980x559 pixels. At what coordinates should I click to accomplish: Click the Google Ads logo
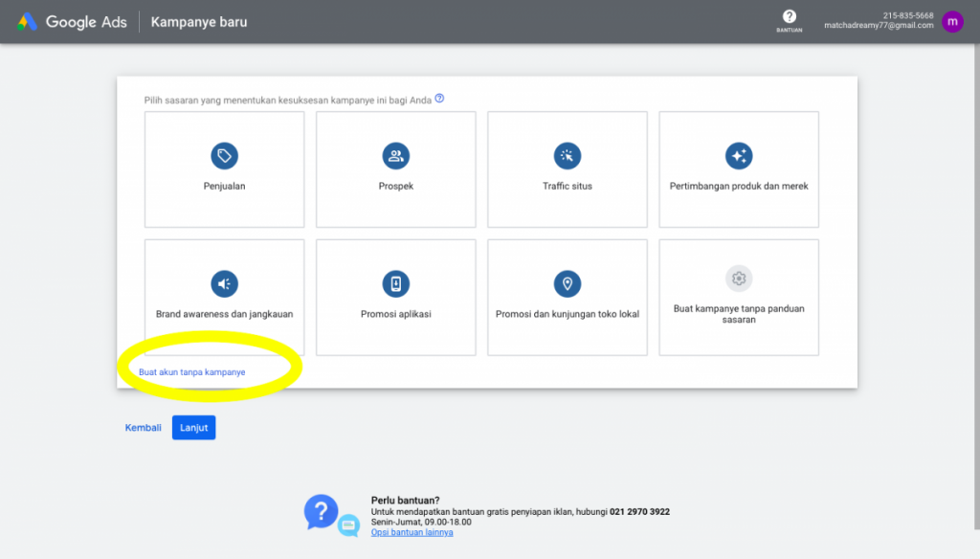pos(72,21)
